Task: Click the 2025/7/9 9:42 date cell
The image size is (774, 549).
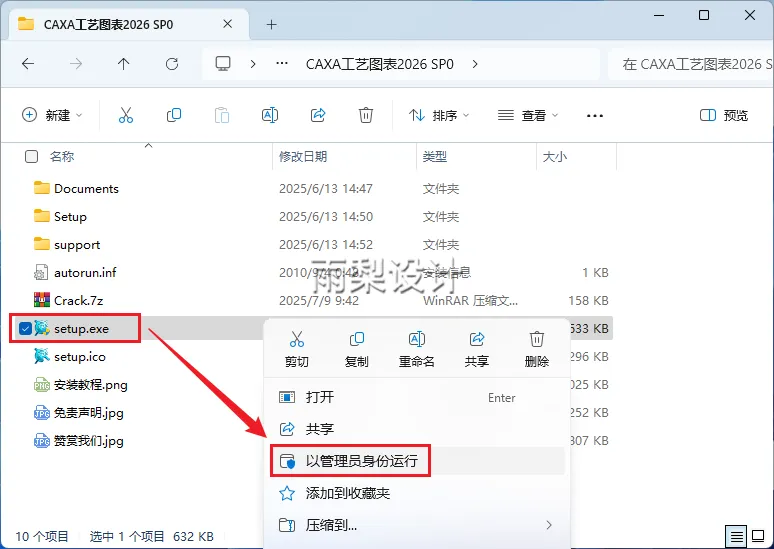Action: (x=319, y=300)
